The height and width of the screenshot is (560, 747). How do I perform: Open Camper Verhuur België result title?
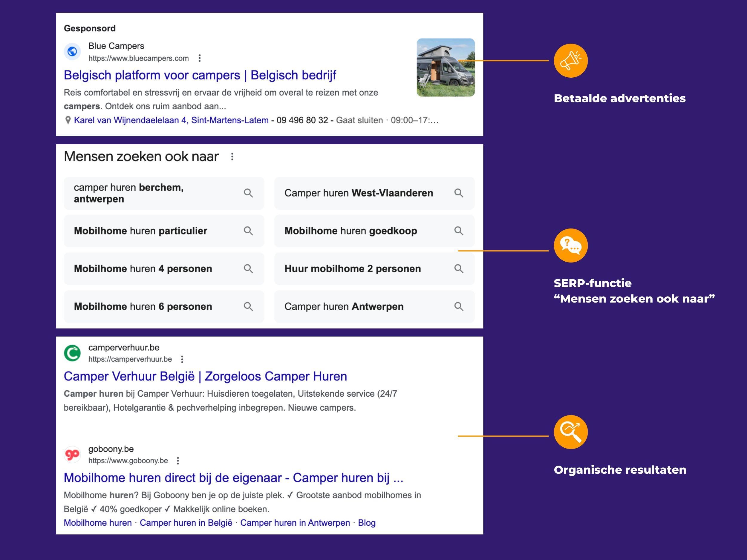coord(205,376)
